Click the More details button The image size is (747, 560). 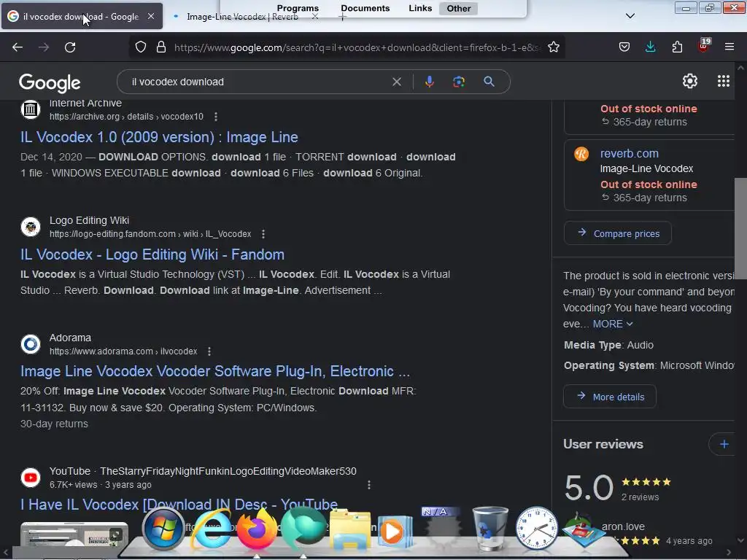coord(610,397)
